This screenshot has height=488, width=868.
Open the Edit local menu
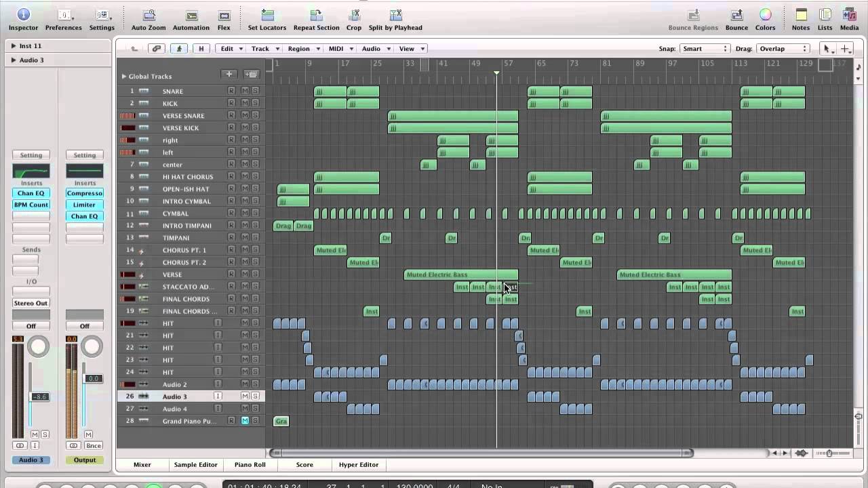pyautogui.click(x=230, y=49)
